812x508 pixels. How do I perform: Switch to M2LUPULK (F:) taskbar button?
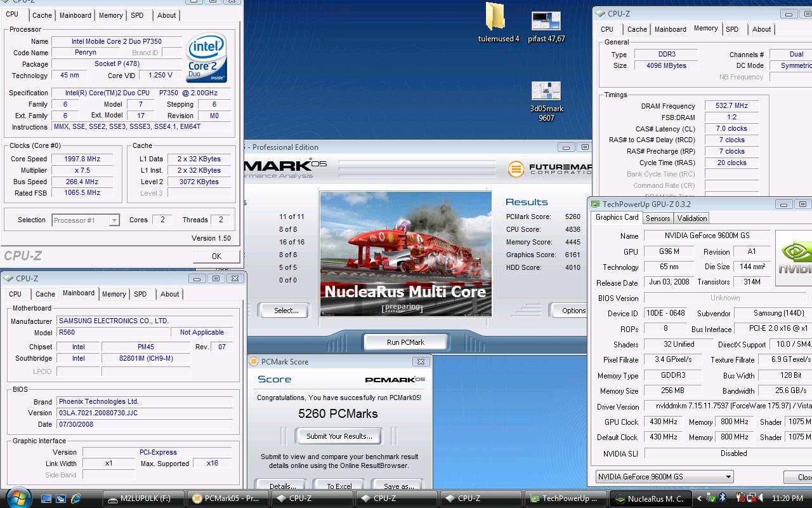click(x=143, y=498)
